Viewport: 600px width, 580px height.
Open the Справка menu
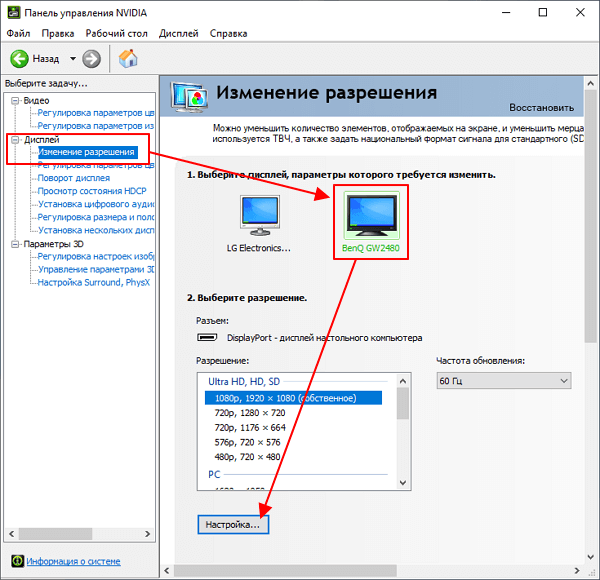click(x=228, y=34)
